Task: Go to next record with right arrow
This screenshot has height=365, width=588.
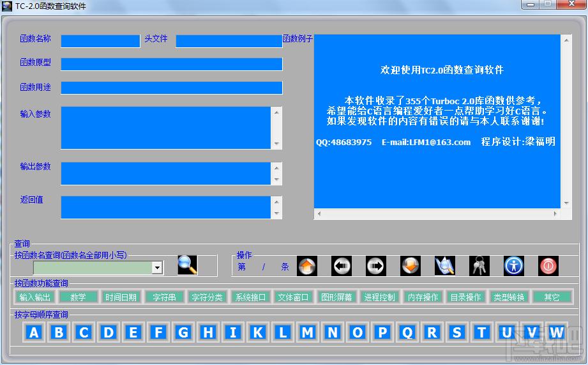Action: click(376, 266)
